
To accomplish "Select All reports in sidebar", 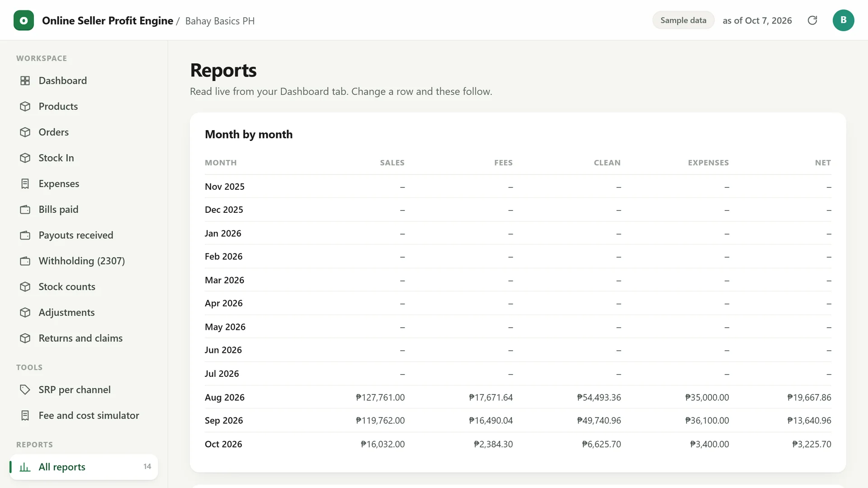I will pos(84,467).
